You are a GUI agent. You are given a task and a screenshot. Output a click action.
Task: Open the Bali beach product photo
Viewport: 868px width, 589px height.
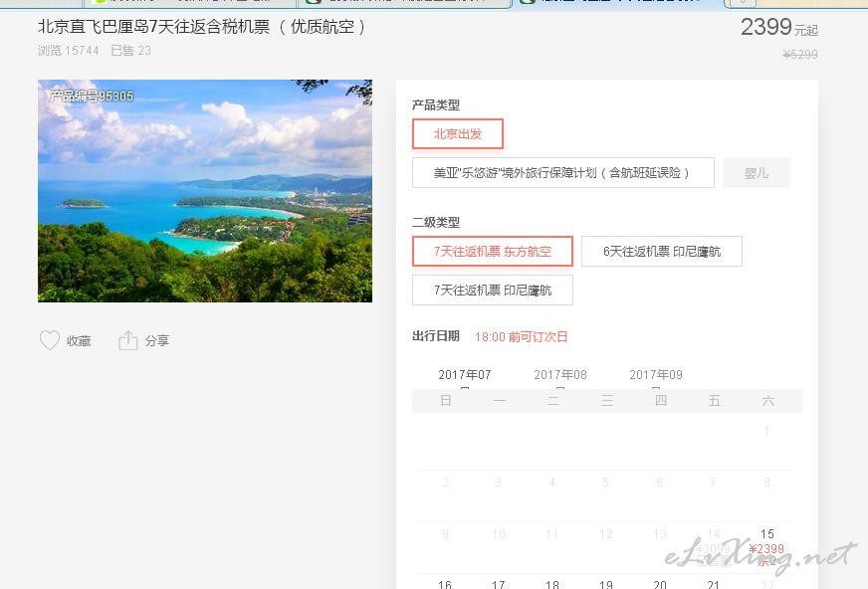click(205, 191)
